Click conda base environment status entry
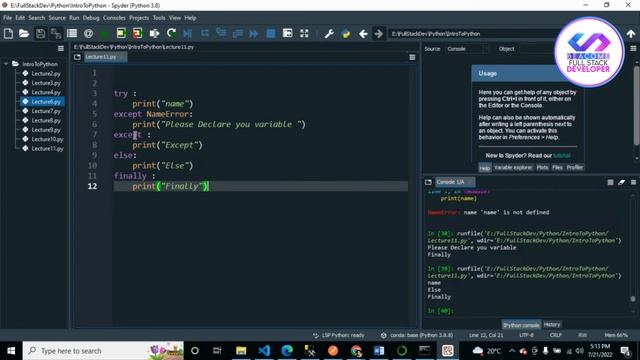 417,335
